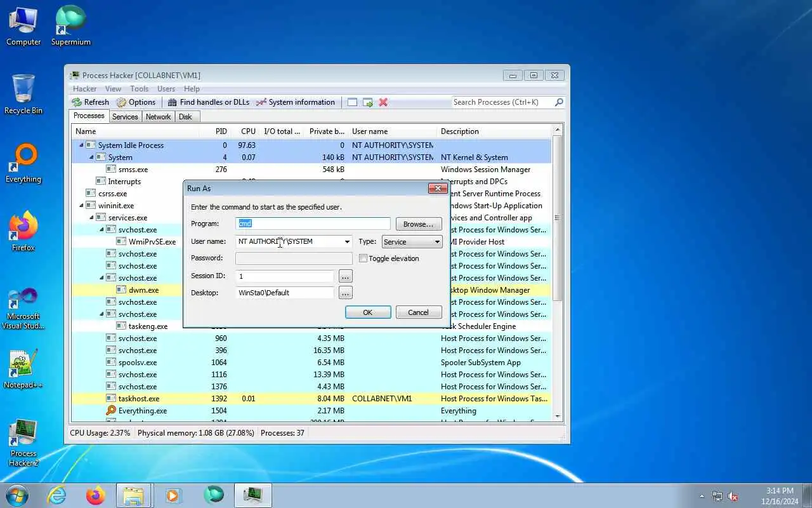Switch to the Network tab
This screenshot has width=812, height=508.
pos(158,117)
